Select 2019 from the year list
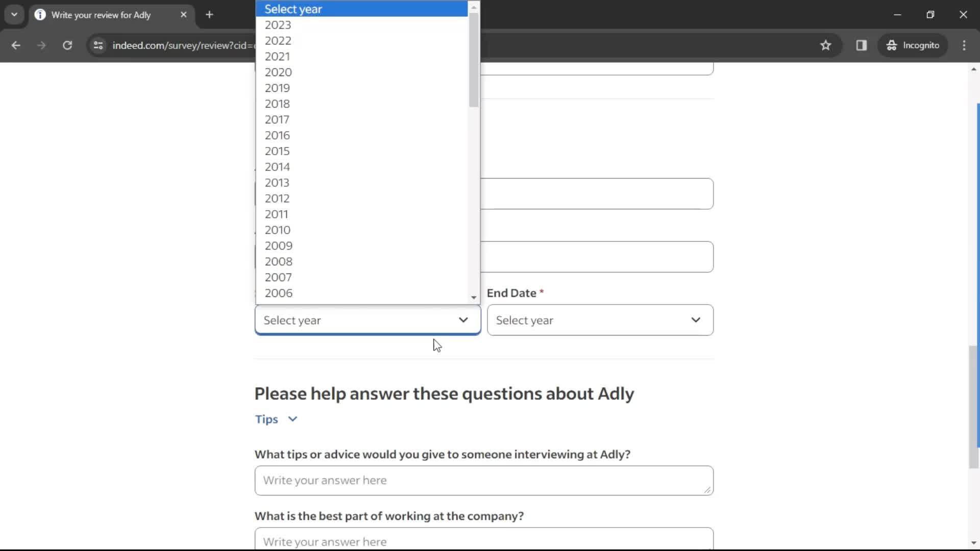Viewport: 980px width, 551px height. tap(277, 88)
